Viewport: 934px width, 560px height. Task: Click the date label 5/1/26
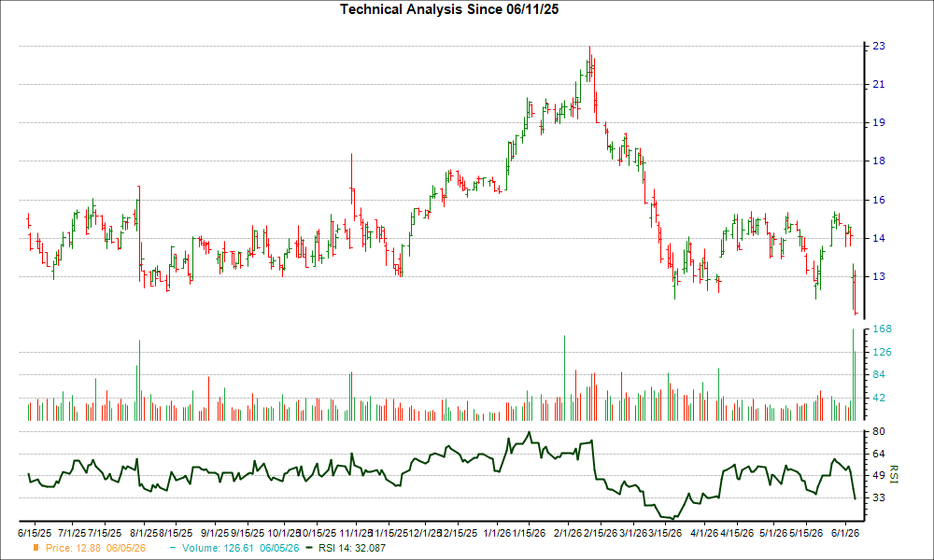pos(773,533)
